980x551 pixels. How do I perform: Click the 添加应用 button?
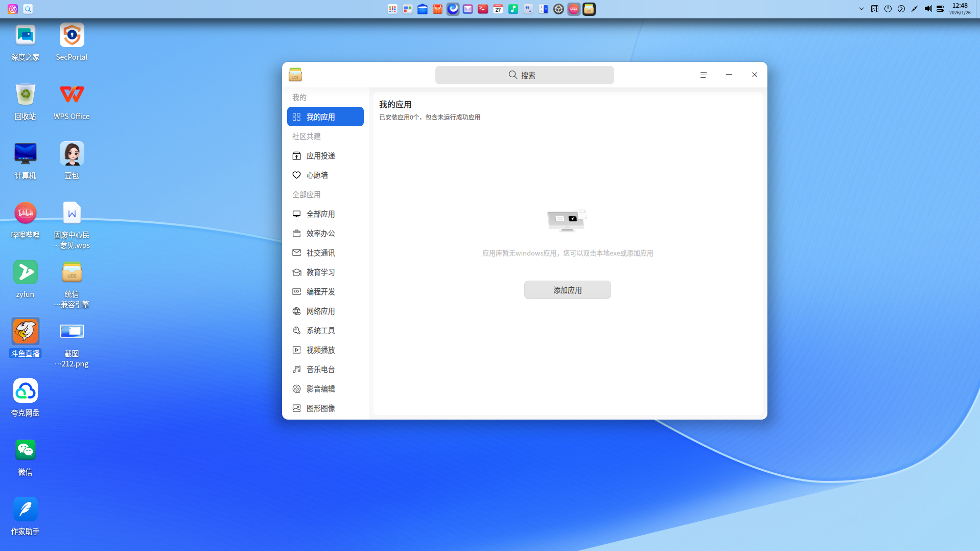click(567, 290)
